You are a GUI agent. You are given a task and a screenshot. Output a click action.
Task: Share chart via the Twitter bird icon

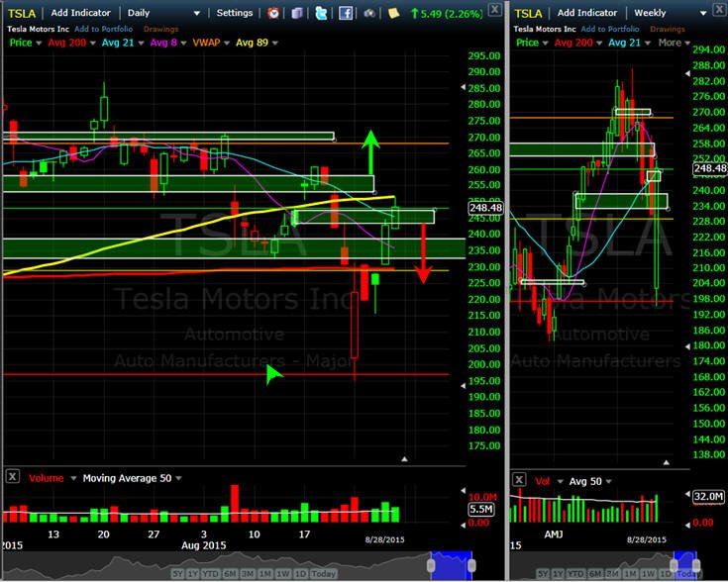coord(321,13)
